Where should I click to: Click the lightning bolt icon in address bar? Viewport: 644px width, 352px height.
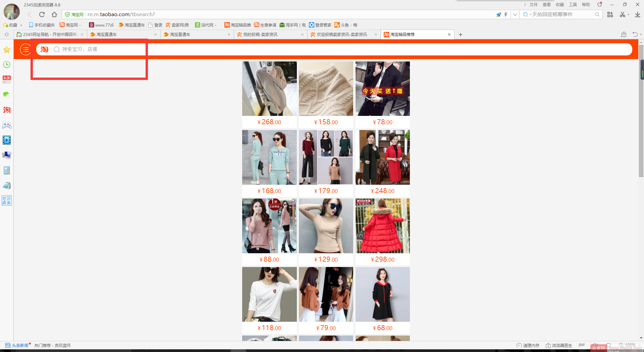coord(506,14)
